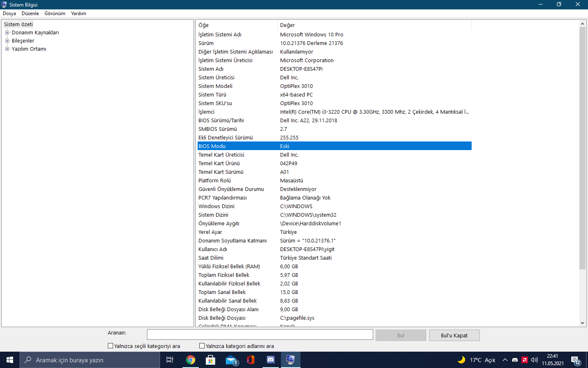Launch Google Chrome from the taskbar
Screen dimensions: 588x368
[190, 360]
